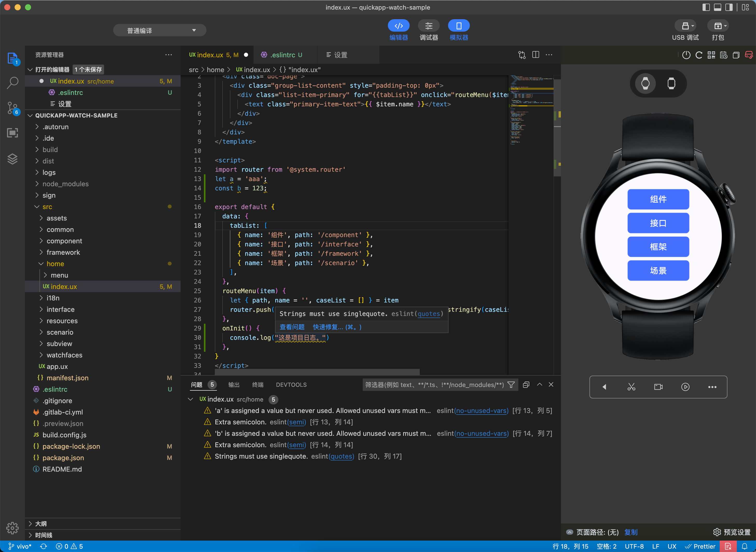The height and width of the screenshot is (552, 756).
Task: Click 查看问题 link in eslint tooltip
Action: click(292, 327)
